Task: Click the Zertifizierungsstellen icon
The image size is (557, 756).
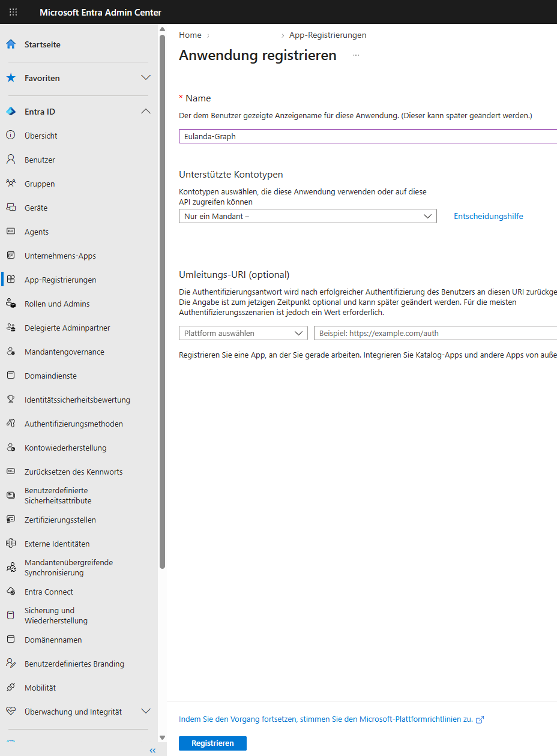Action: pos(11,520)
